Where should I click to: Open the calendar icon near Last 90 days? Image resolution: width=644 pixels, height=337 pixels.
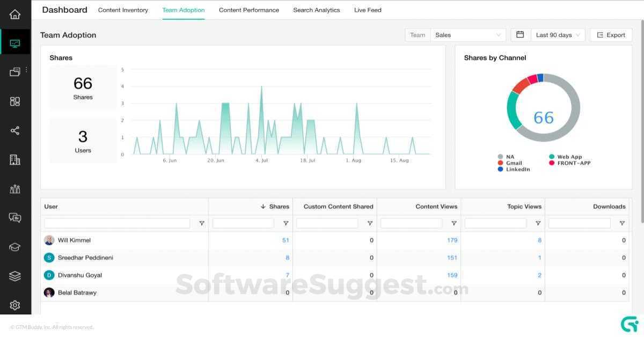[519, 34]
